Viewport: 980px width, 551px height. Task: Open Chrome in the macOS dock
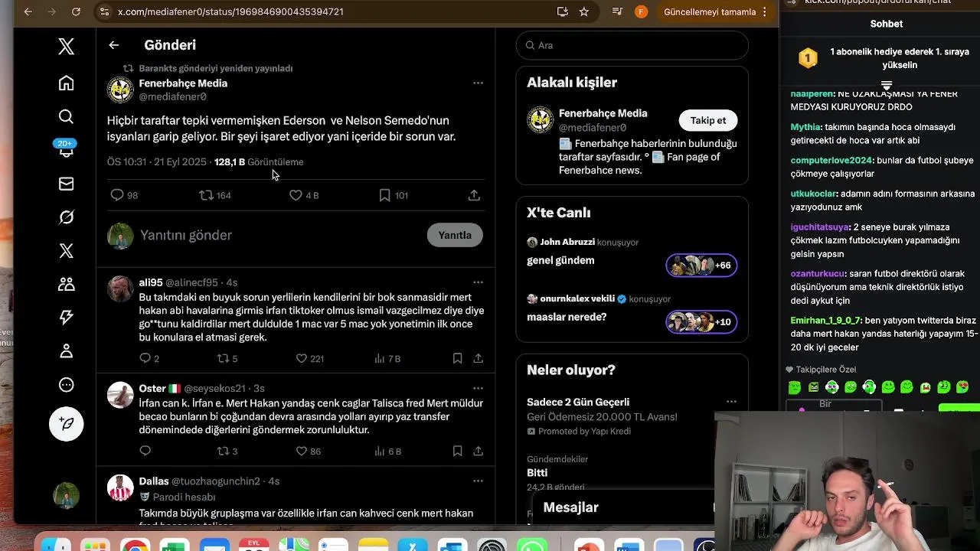tap(134, 545)
